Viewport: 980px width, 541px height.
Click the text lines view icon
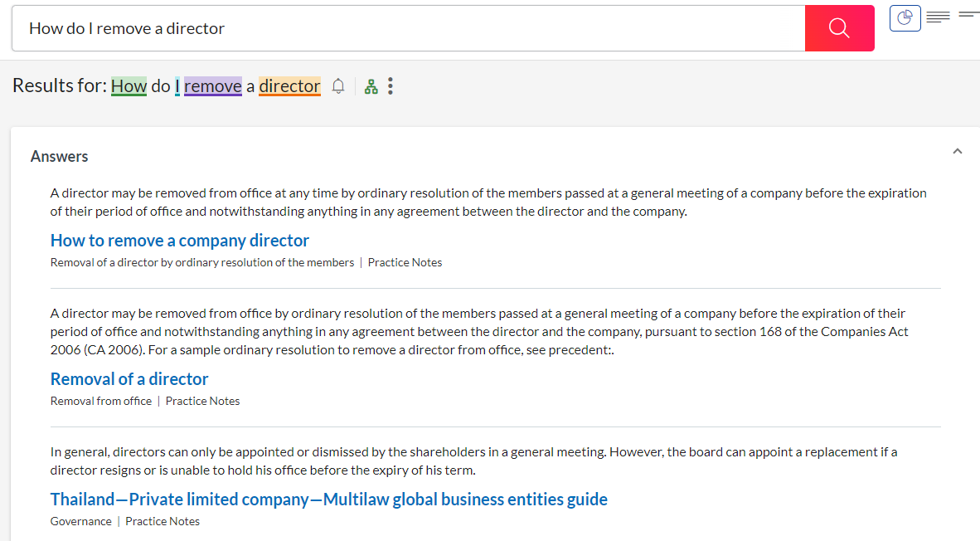938,17
